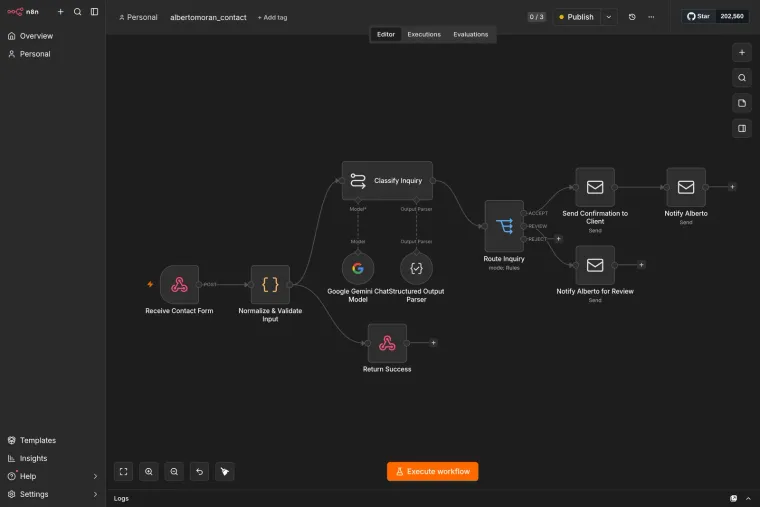
Task: Click plus after Notify Alberto node
Action: (732, 187)
